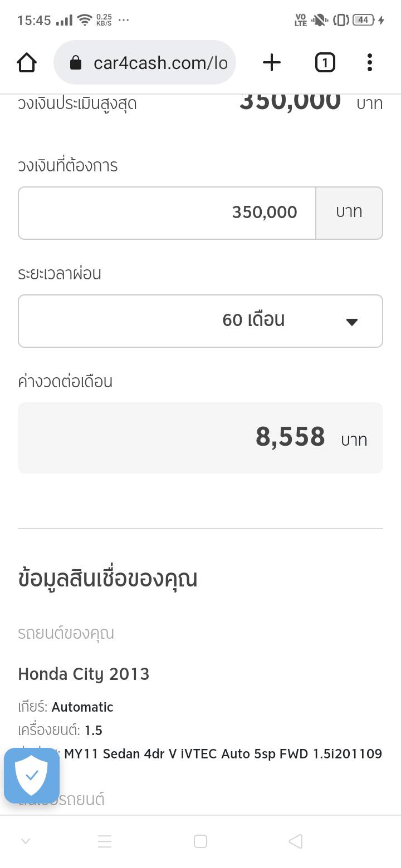Open a new tab with plus icon

point(271,63)
